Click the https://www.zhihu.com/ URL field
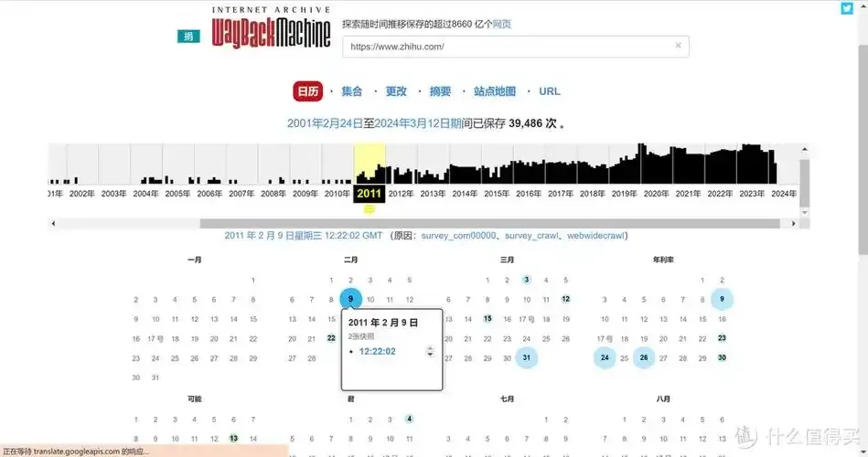This screenshot has width=868, height=457. pos(515,47)
